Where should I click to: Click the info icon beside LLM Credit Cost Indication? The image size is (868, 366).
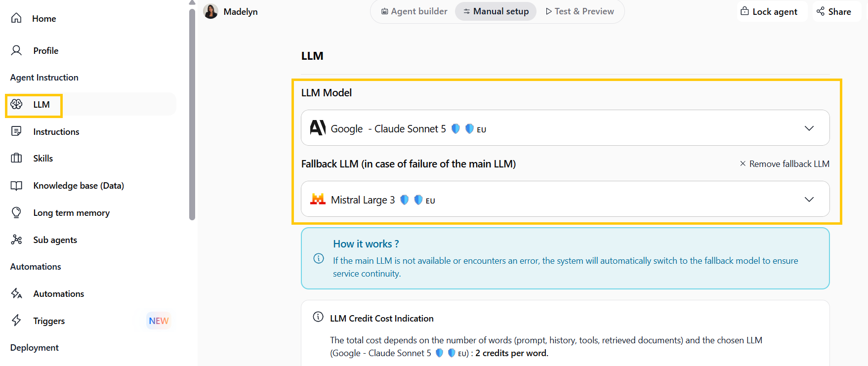318,317
